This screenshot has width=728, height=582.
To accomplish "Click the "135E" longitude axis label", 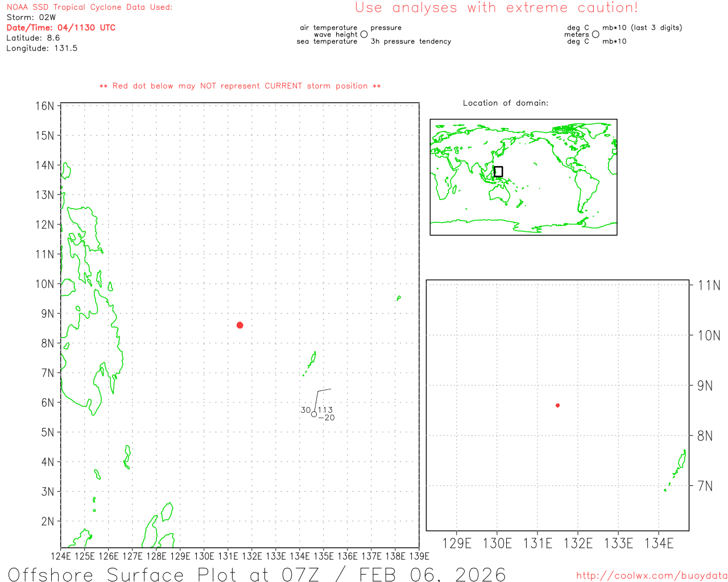I will 324,556.
